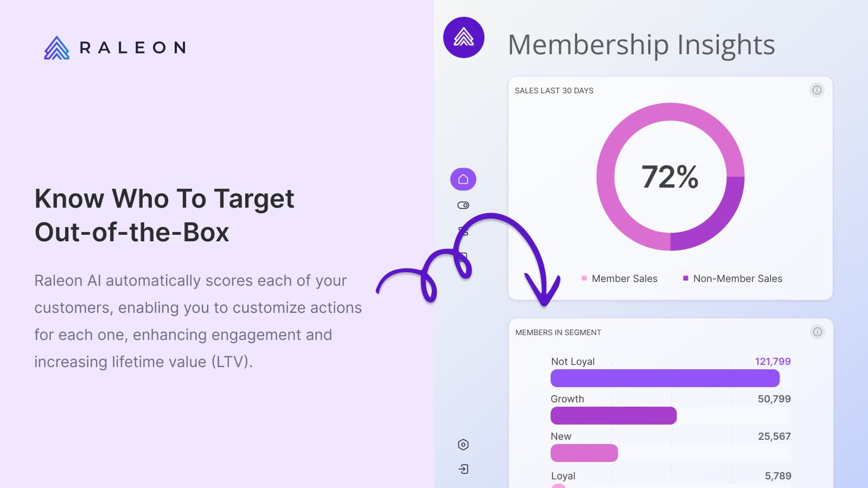
Task: Click the sign-out arrow icon in the sidebar
Action: click(463, 469)
